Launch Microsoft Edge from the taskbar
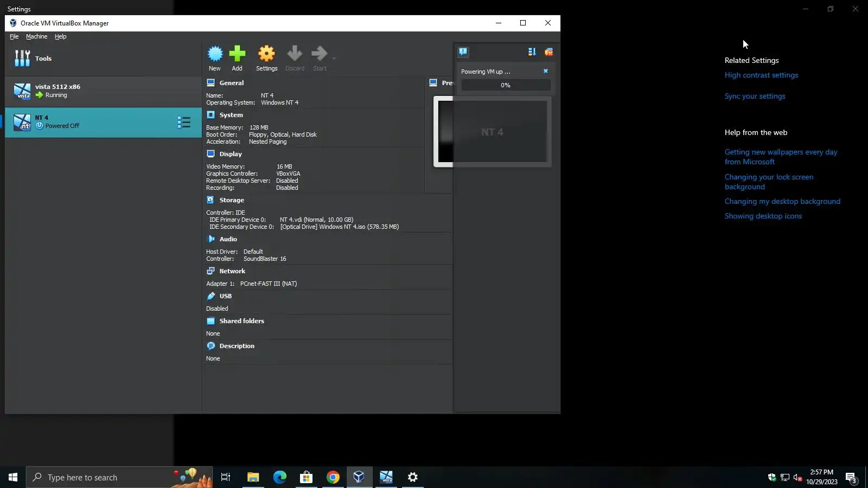 (279, 477)
